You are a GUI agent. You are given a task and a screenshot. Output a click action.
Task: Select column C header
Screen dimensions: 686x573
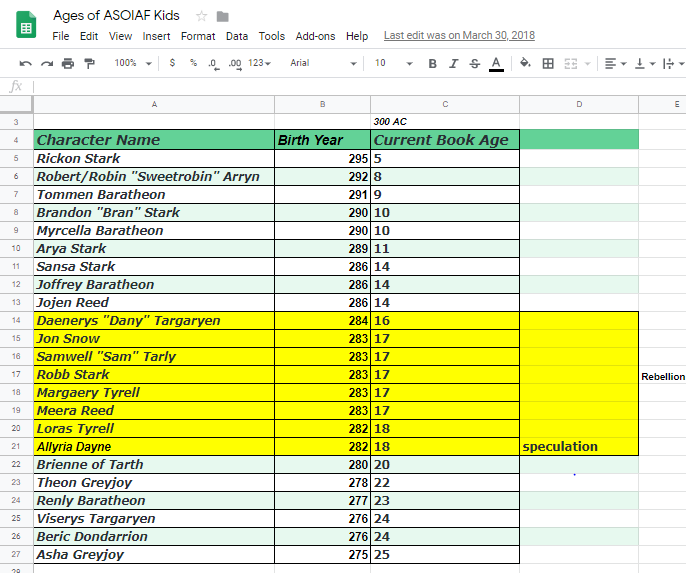[x=445, y=105]
